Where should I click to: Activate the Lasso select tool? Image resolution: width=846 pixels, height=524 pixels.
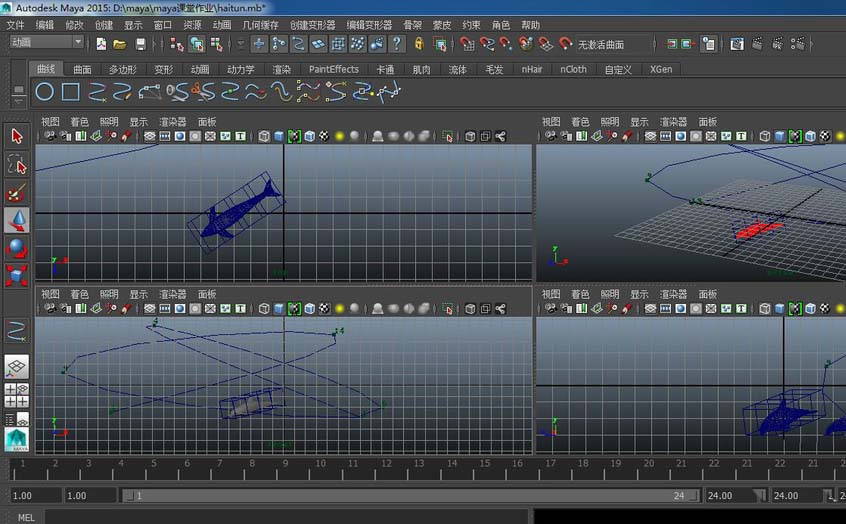(x=17, y=164)
